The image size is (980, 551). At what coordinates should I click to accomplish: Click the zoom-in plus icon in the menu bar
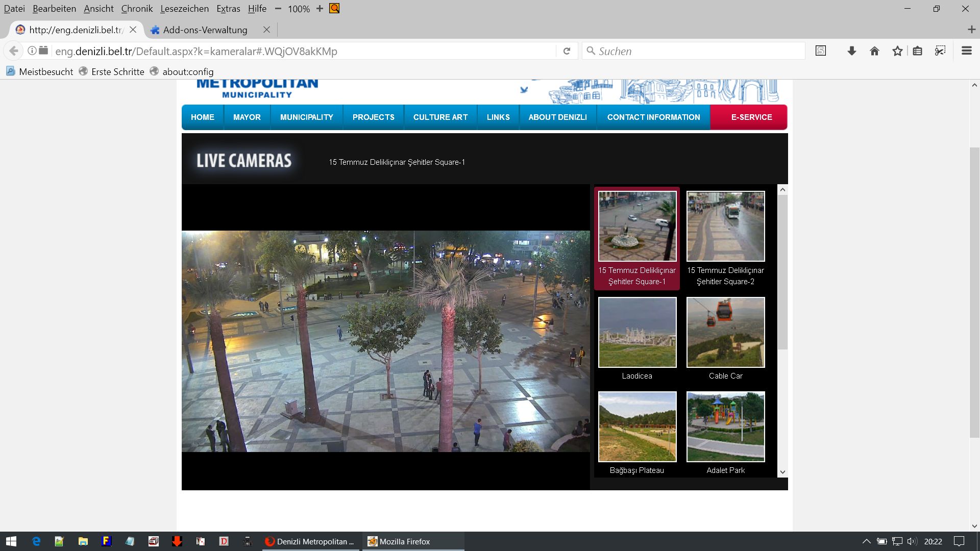point(320,9)
